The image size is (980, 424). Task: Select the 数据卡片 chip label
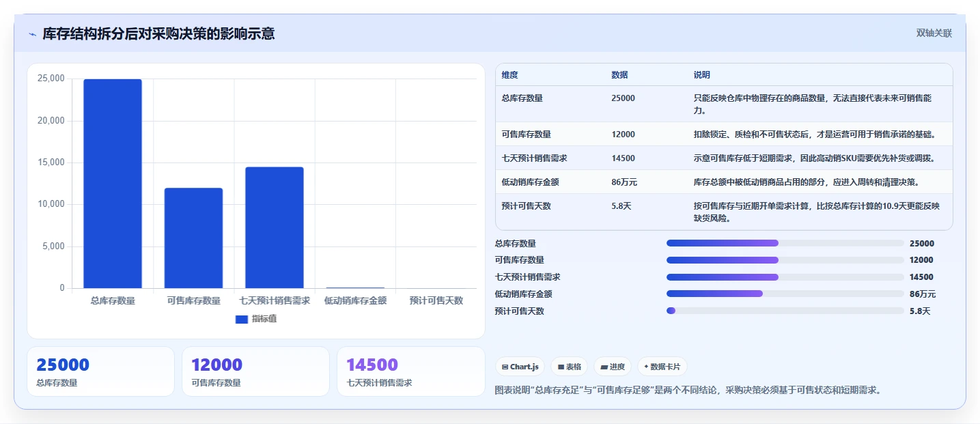click(x=666, y=367)
